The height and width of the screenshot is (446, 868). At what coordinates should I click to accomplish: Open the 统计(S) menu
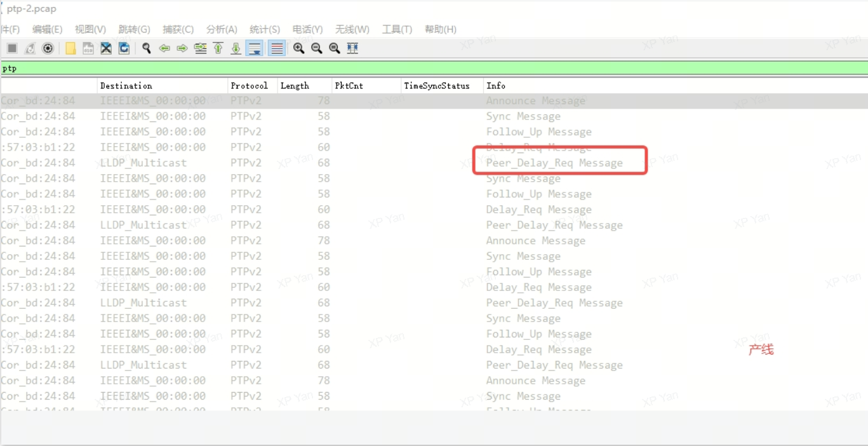[x=265, y=29]
